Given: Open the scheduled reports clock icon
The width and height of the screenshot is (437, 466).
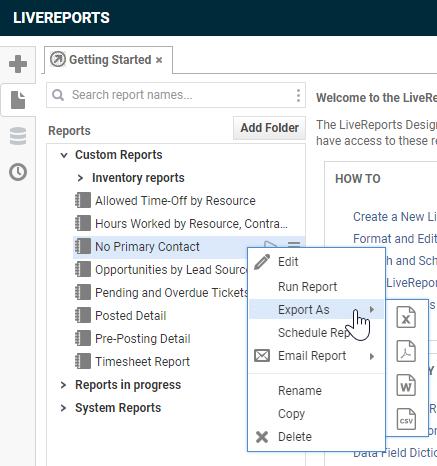Looking at the screenshot, I should coord(18,172).
